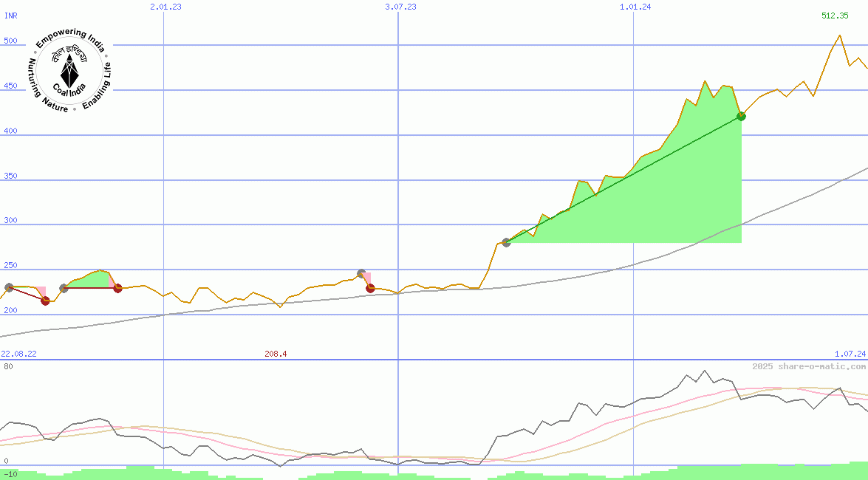Click the Coal India logo
The height and width of the screenshot is (480, 868).
[69, 70]
